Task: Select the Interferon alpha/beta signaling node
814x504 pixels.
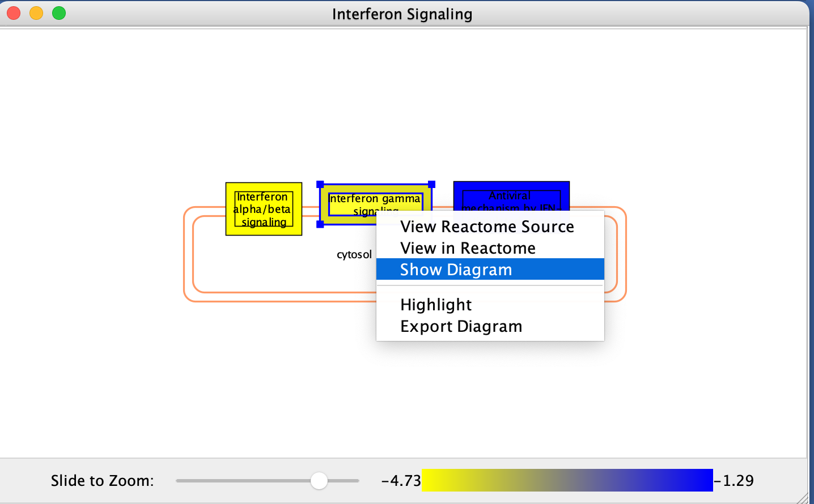Action: pyautogui.click(x=264, y=209)
